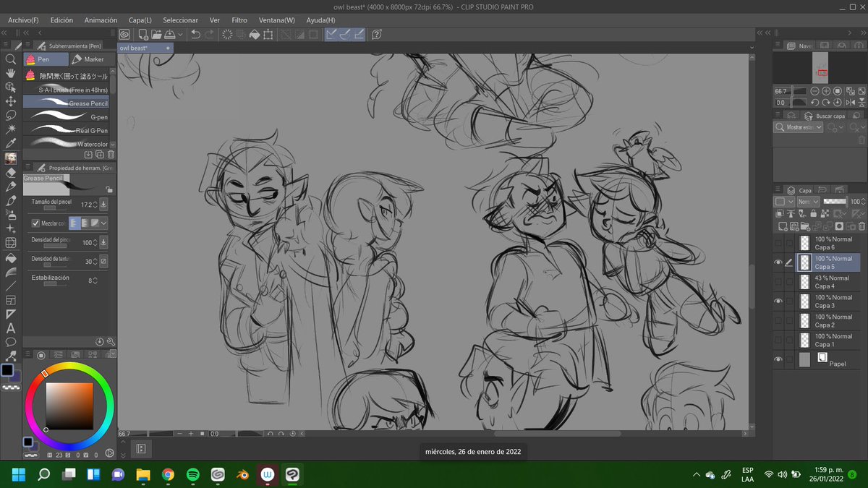868x488 pixels.
Task: Open Animación menu
Action: tap(100, 20)
